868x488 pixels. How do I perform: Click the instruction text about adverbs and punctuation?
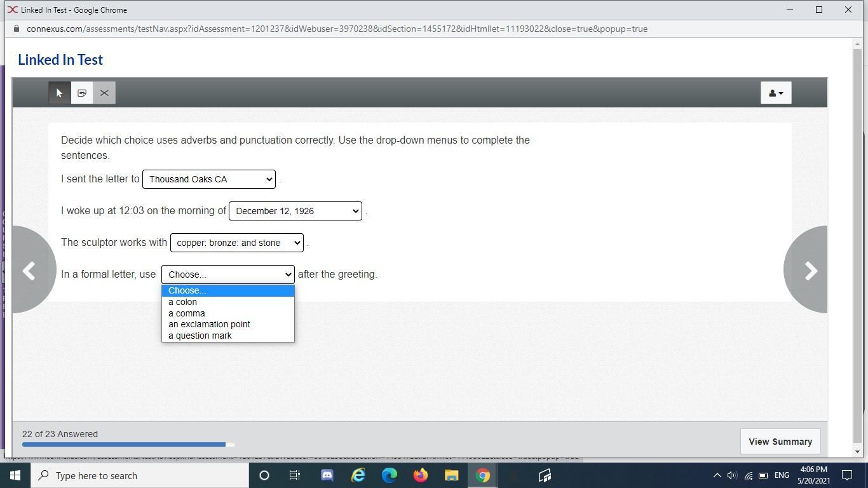(x=295, y=148)
